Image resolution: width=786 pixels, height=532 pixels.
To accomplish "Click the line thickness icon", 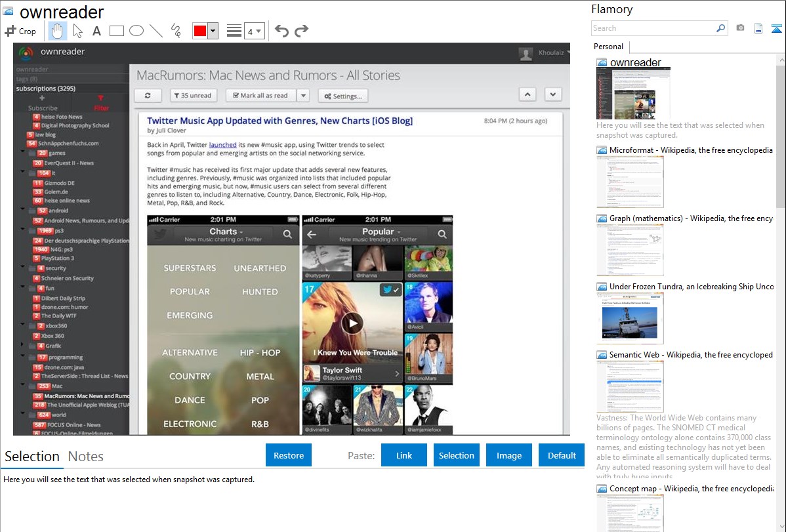I will [234, 31].
